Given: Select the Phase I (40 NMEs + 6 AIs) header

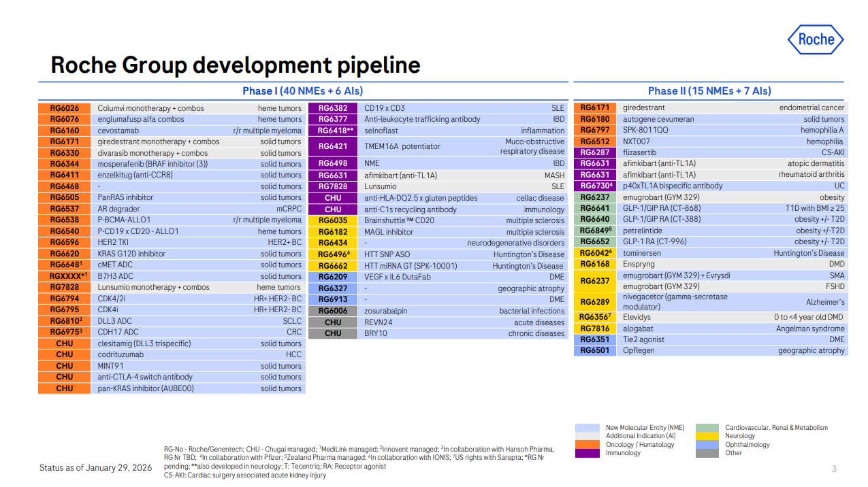Looking at the screenshot, I should coord(302,91).
